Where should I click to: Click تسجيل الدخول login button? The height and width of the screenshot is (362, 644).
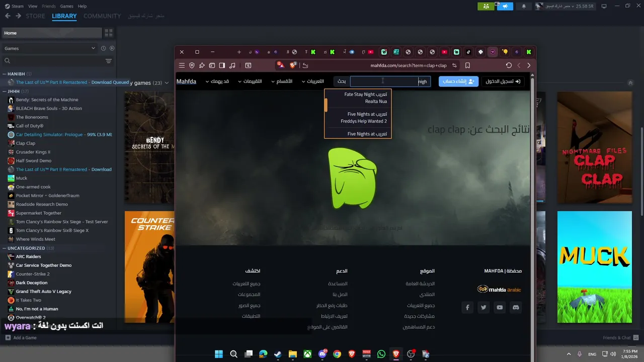503,81
